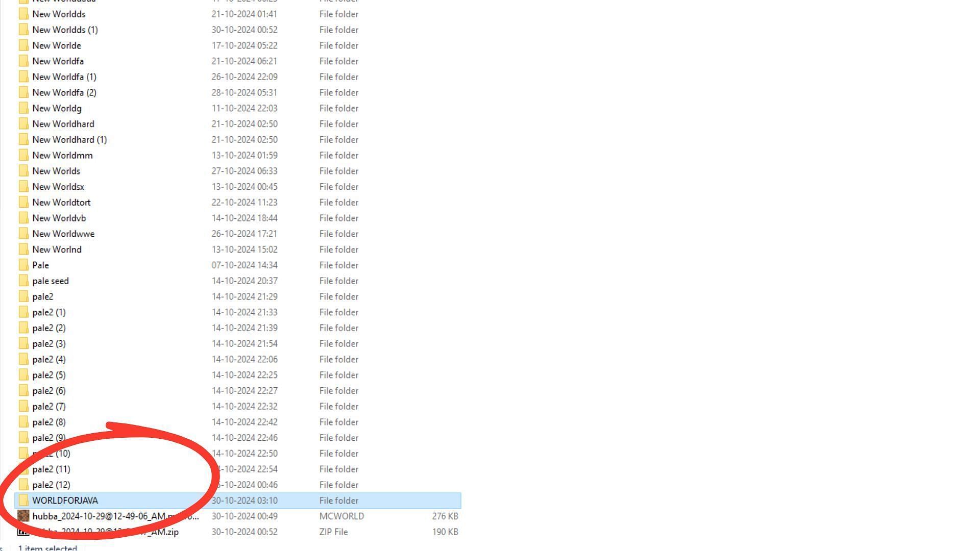Click the New Worldds (1) folder icon

[x=23, y=30]
